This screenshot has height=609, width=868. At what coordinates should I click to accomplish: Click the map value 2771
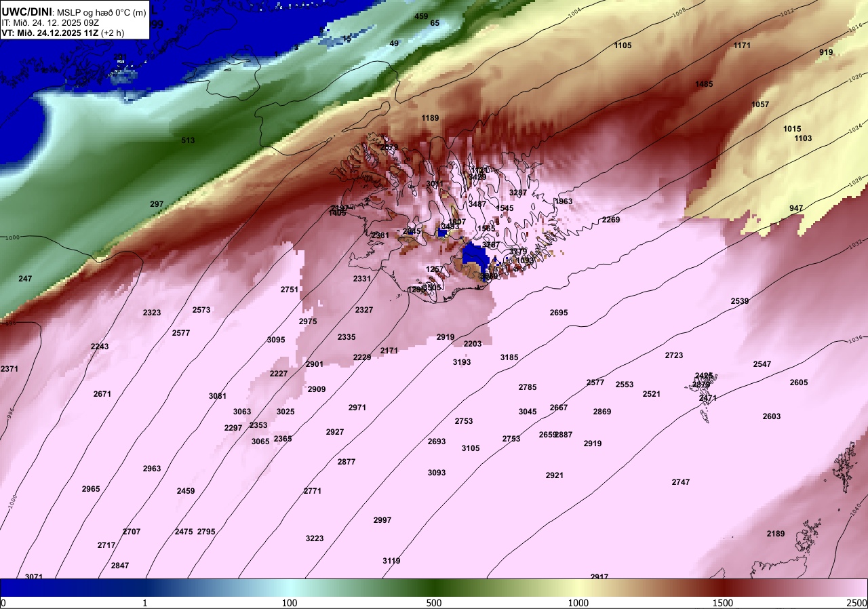pos(313,491)
